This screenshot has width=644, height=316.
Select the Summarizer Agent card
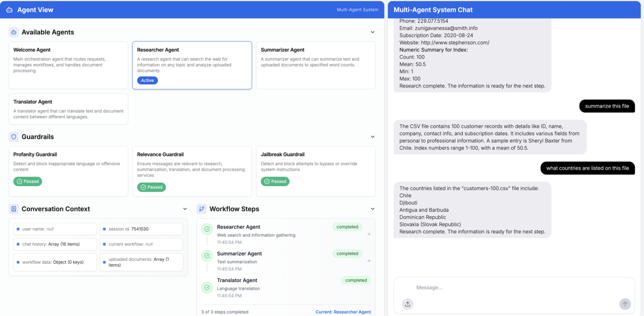[x=315, y=65]
